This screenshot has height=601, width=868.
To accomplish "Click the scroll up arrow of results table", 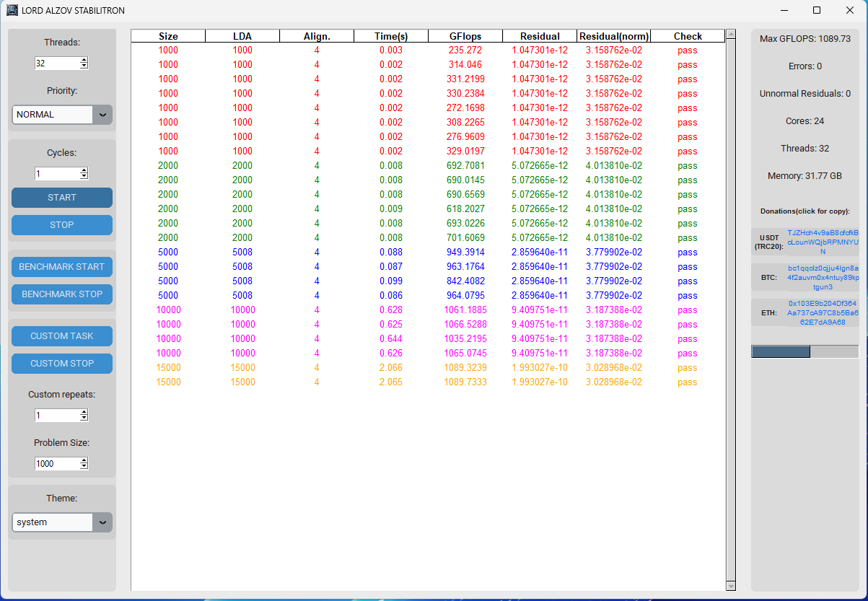I will coord(730,35).
